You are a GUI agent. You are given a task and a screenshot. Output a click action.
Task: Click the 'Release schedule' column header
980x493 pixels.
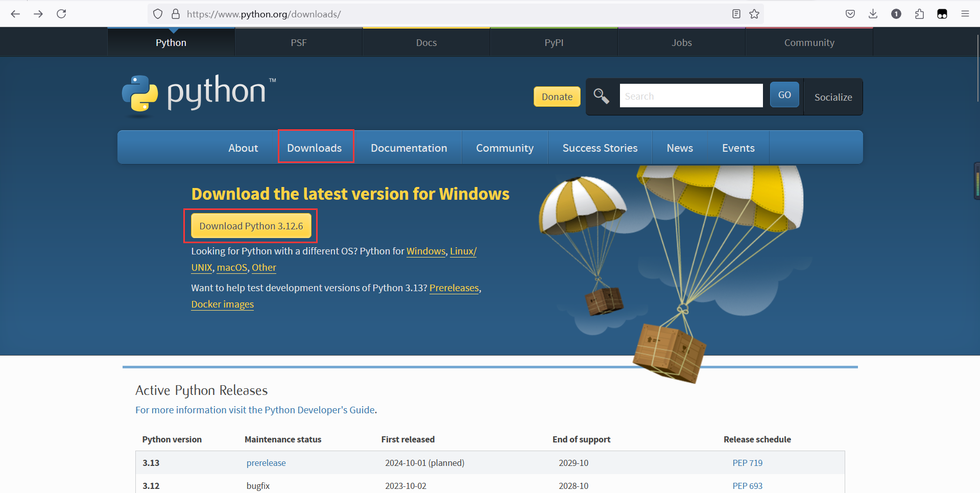tap(757, 439)
